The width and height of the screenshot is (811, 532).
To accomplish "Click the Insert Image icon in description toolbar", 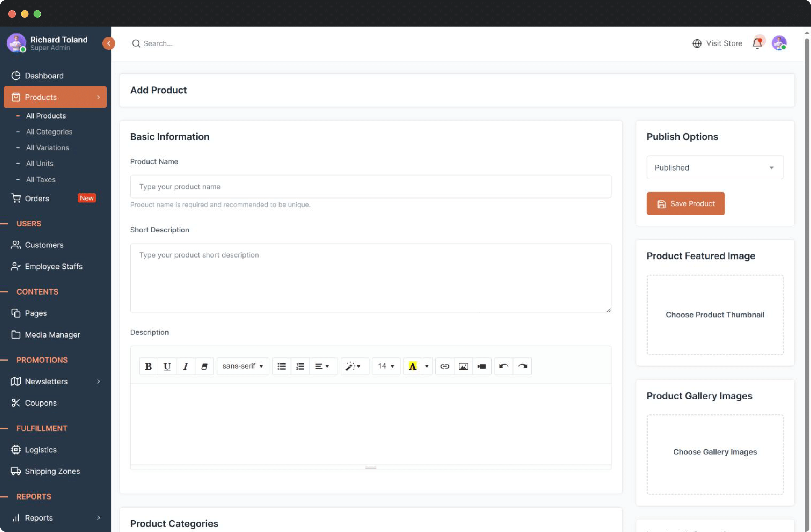I will coord(463,366).
